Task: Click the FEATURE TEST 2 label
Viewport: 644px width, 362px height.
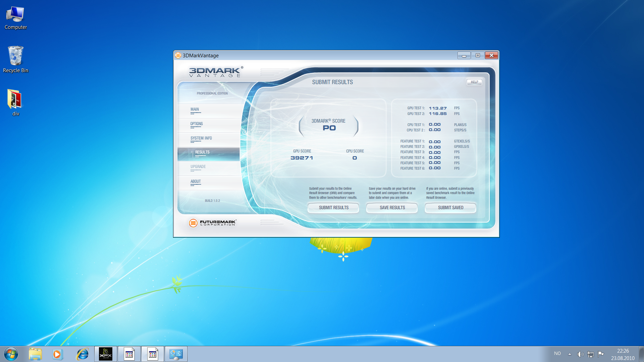Action: pos(413,147)
